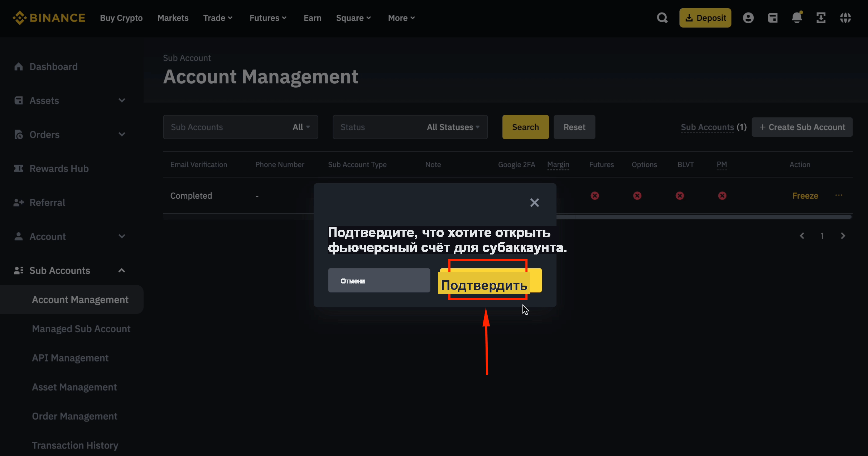Screen dimensions: 868x456
Task: Click the Rewards Hub label
Action: [x=59, y=169]
